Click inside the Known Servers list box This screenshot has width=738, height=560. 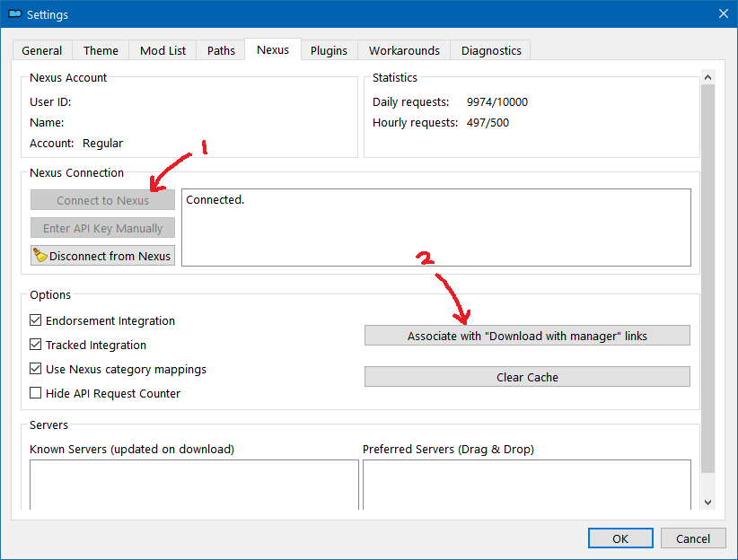tap(194, 485)
